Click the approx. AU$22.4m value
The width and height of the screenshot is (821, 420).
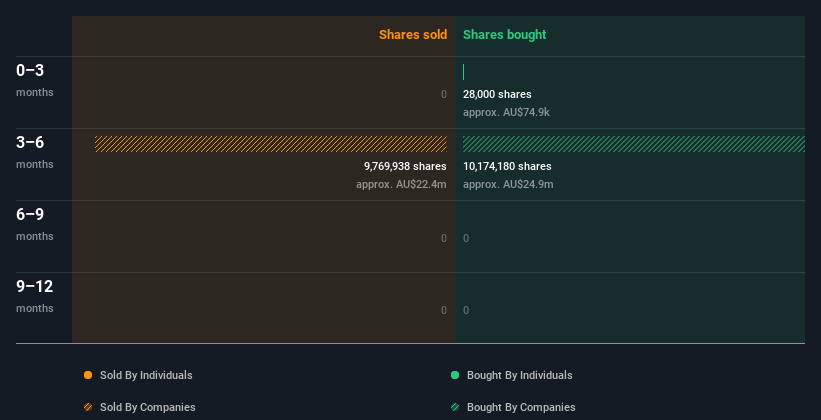(x=401, y=184)
